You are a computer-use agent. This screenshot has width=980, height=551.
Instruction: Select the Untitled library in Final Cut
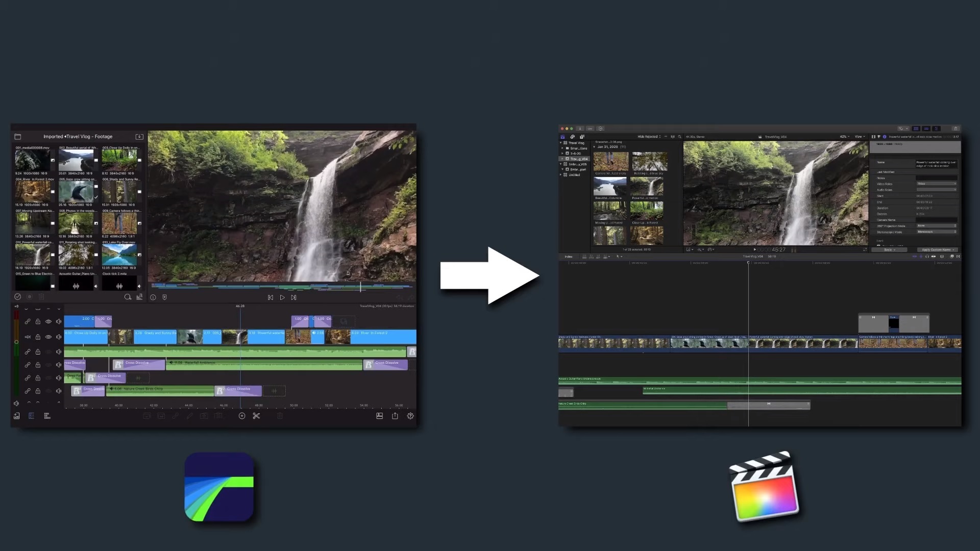coord(574,175)
